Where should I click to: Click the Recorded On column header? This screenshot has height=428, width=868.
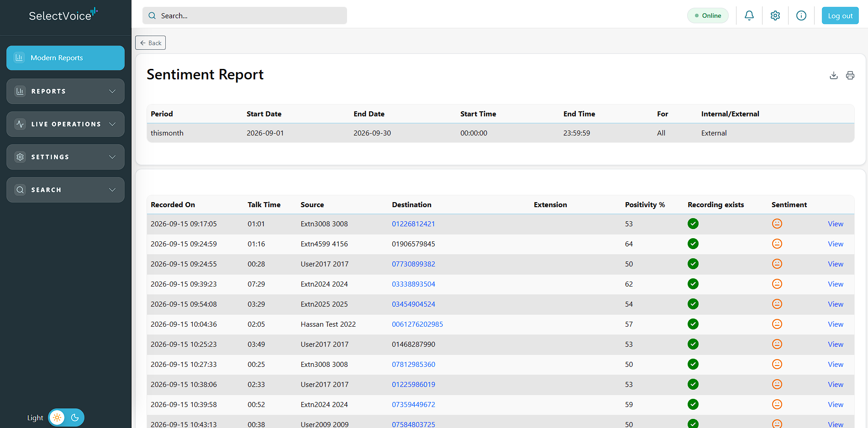pos(173,204)
